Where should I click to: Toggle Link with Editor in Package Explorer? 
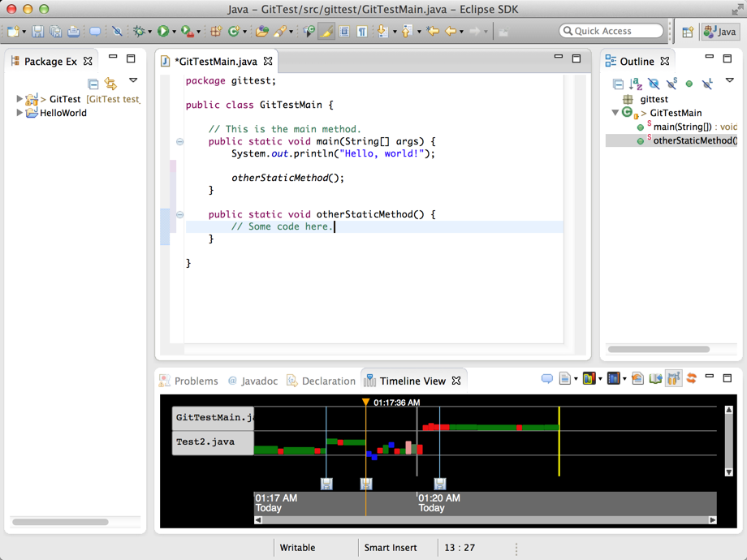(x=110, y=84)
